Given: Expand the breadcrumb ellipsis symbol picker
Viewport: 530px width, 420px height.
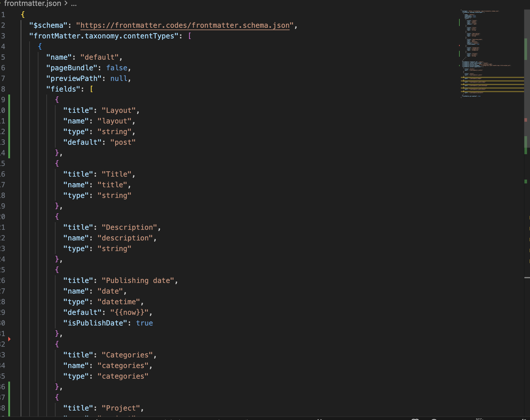Looking at the screenshot, I should (x=74, y=4).
